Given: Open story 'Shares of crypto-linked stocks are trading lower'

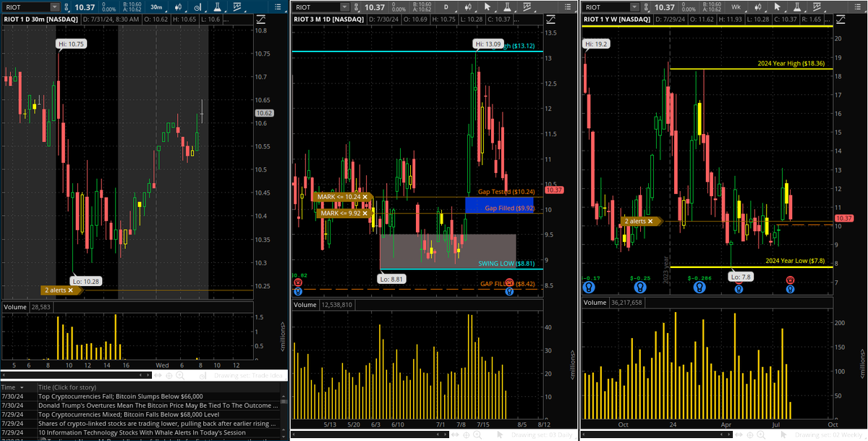Looking at the screenshot, I should tap(158, 423).
